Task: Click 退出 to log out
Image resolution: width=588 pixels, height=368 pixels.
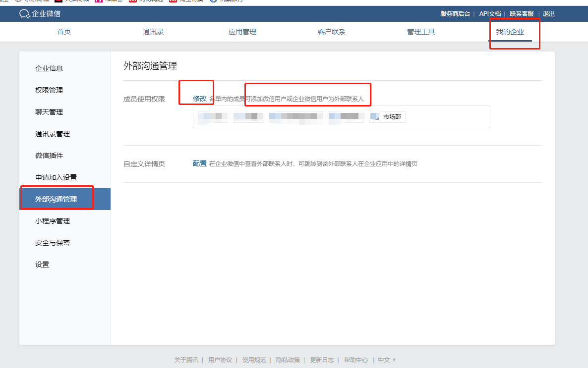Action: (549, 14)
